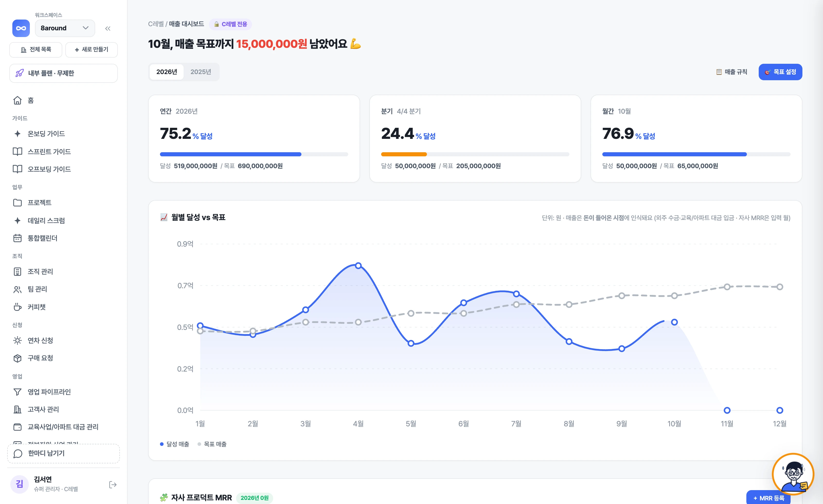
Task: Click the 김 user avatar
Action: pyautogui.click(x=19, y=484)
